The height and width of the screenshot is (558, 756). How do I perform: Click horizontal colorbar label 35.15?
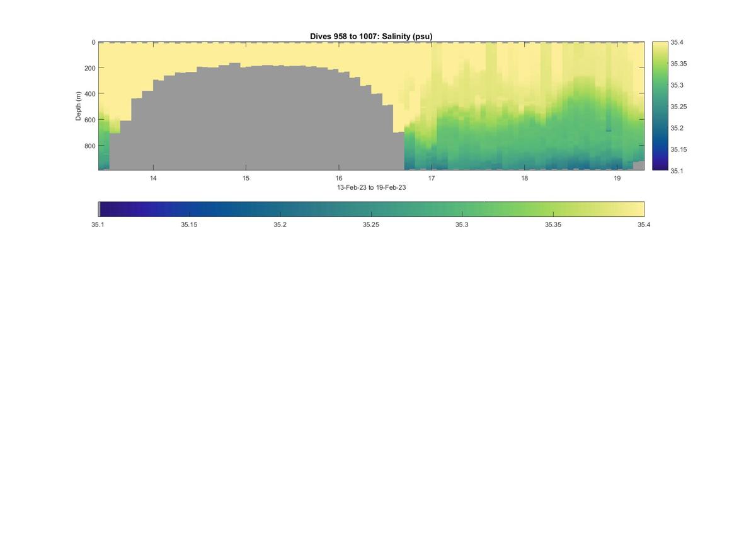(189, 224)
